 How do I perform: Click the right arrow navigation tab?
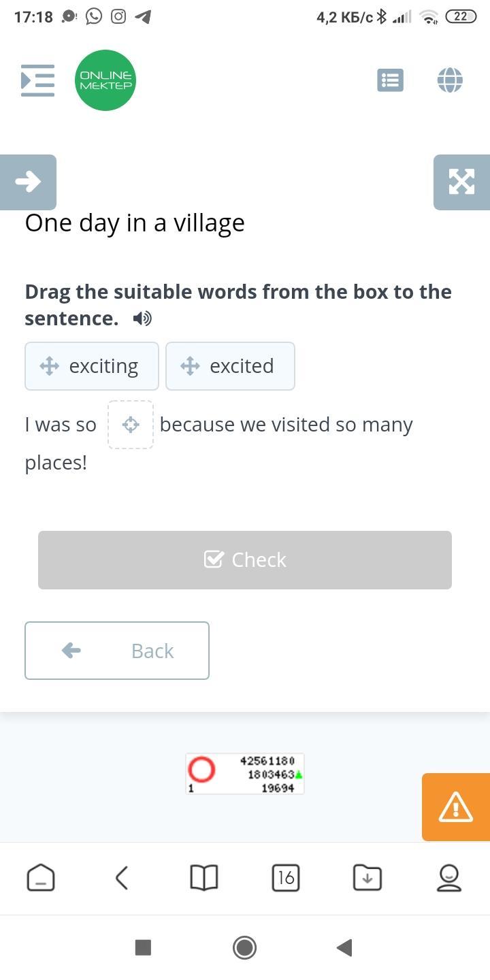(28, 182)
